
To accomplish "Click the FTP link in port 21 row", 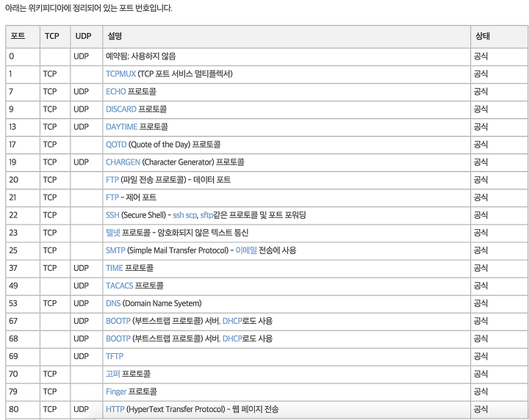I will (112, 198).
